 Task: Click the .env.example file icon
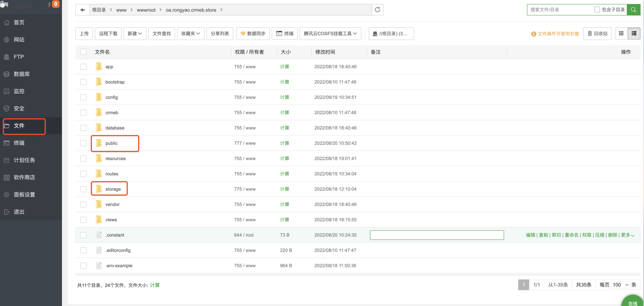[99, 265]
